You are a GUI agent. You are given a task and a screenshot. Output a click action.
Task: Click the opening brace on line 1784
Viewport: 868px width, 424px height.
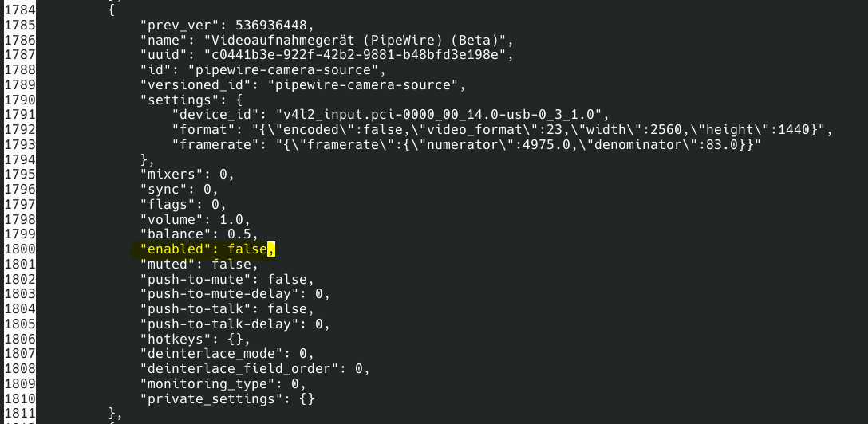point(112,10)
